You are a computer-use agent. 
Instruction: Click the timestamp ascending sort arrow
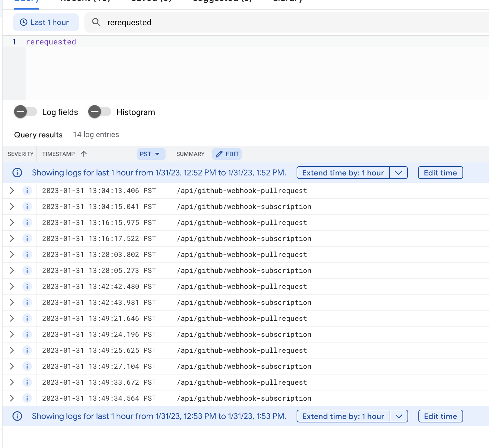click(x=84, y=154)
